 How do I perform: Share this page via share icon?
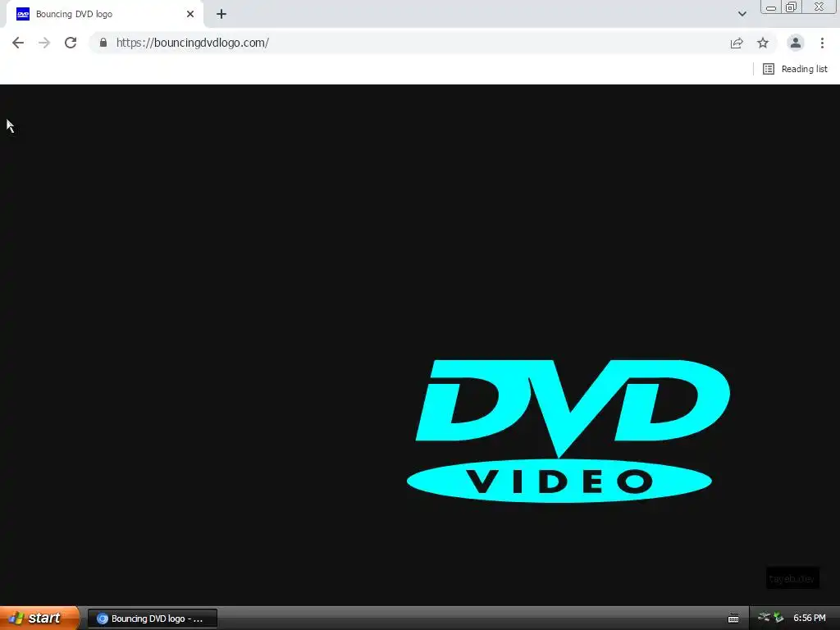pos(737,43)
